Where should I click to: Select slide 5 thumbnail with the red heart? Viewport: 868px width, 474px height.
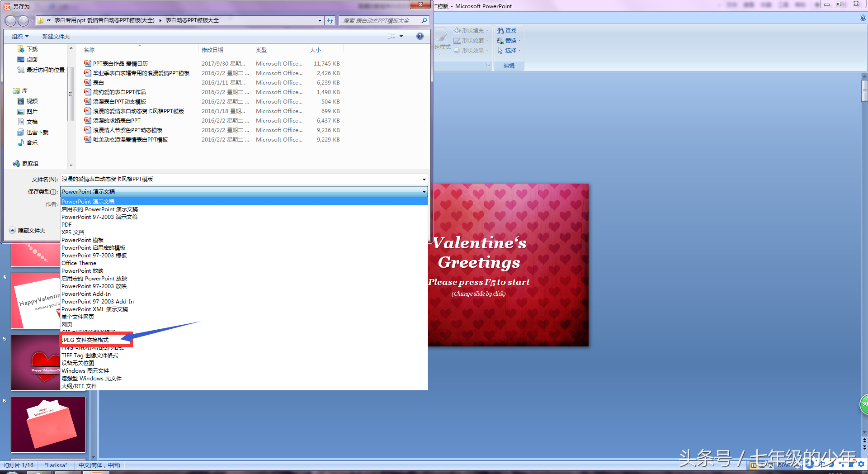click(36, 362)
